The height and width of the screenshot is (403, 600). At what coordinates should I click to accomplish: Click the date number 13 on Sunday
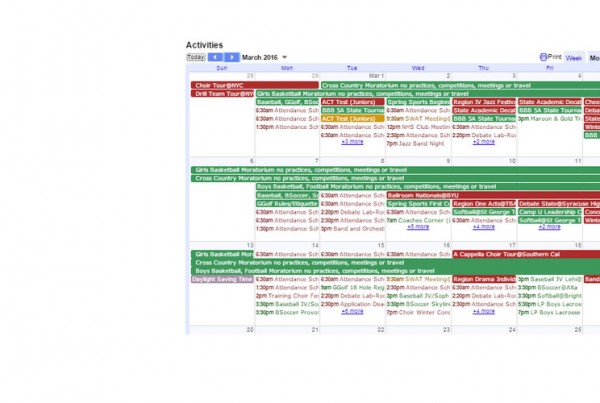(250, 245)
